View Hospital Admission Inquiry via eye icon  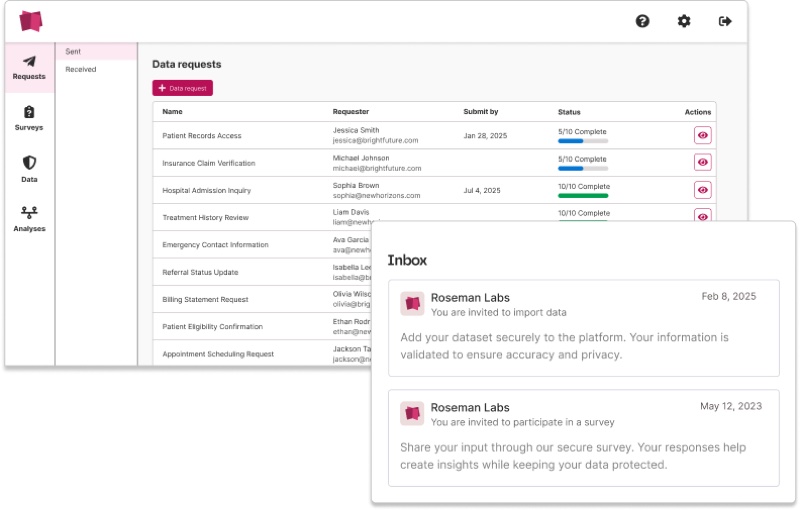[x=703, y=190]
